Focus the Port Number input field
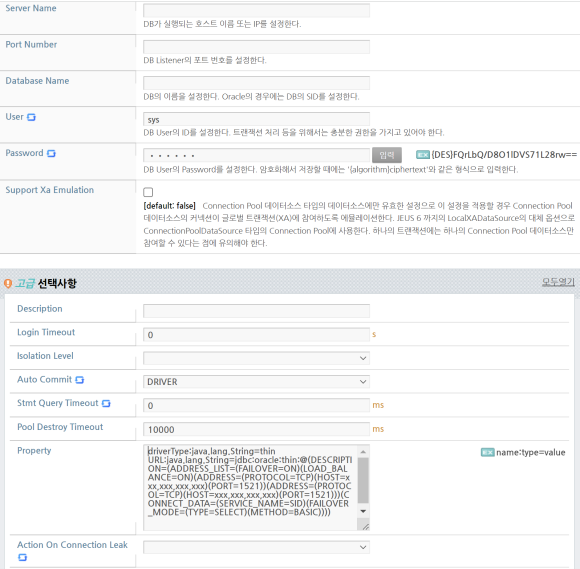This screenshot has width=580, height=569. pyautogui.click(x=256, y=47)
